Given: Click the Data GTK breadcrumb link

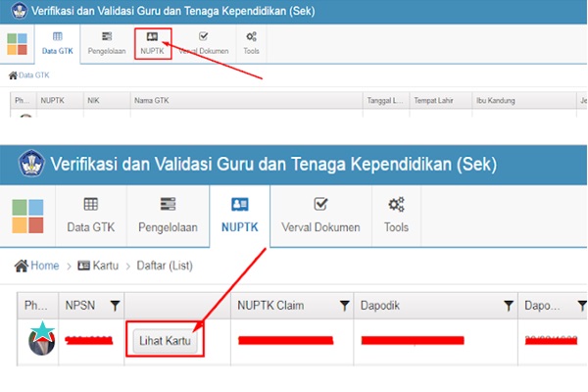Looking at the screenshot, I should (x=34, y=75).
